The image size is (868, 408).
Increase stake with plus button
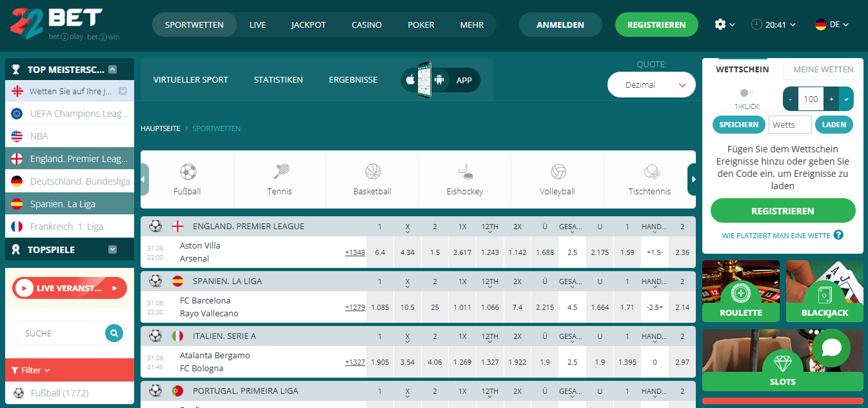[x=832, y=99]
